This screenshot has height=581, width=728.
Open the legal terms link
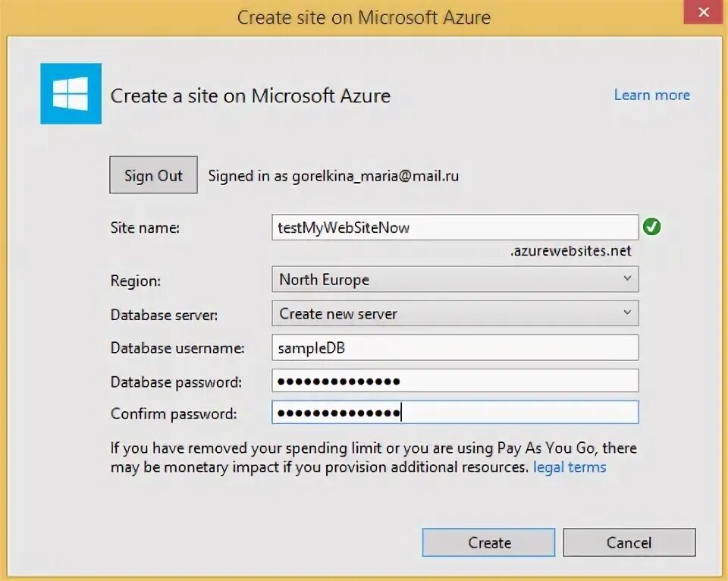(570, 466)
